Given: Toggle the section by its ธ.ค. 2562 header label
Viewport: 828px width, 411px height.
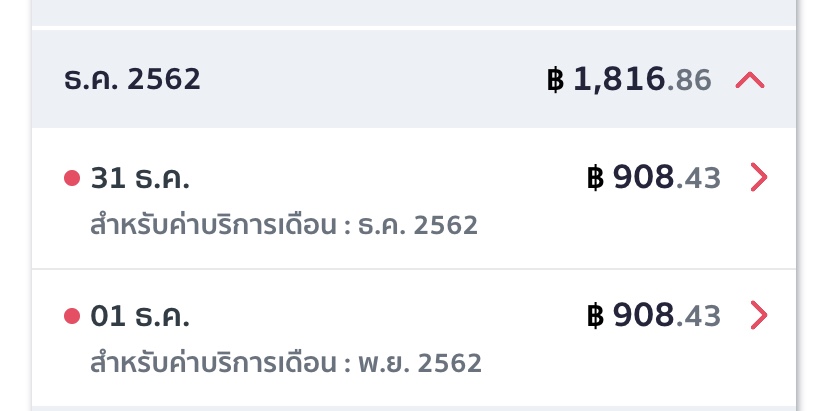Looking at the screenshot, I should pyautogui.click(x=131, y=80).
